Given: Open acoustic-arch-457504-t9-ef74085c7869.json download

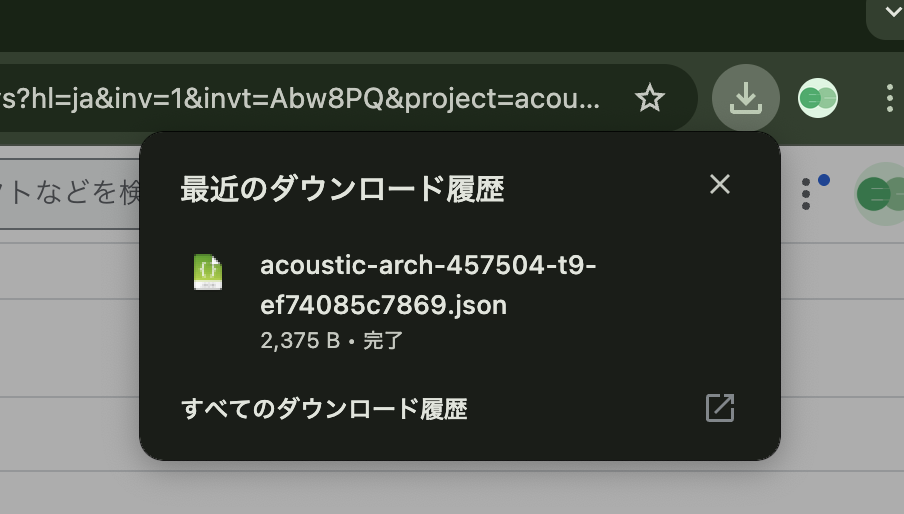Looking at the screenshot, I should (x=428, y=285).
